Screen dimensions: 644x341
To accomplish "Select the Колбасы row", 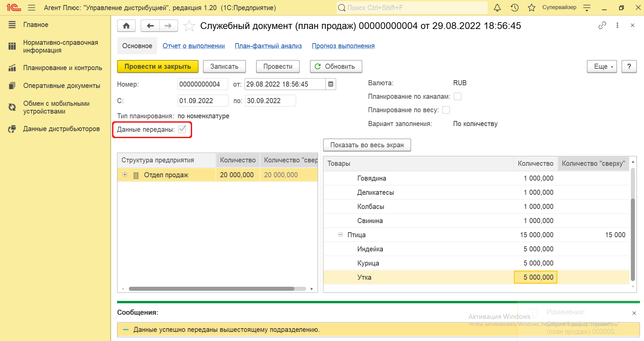I will (476, 207).
